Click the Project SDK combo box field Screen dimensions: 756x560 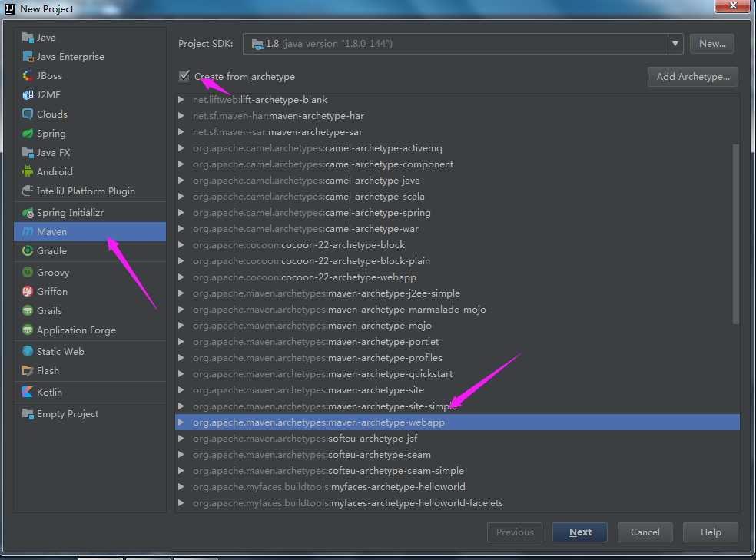click(463, 44)
